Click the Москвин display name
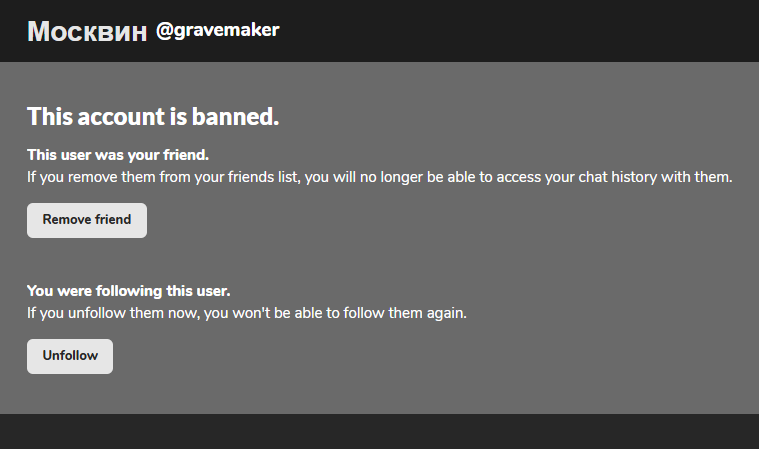 87,32
